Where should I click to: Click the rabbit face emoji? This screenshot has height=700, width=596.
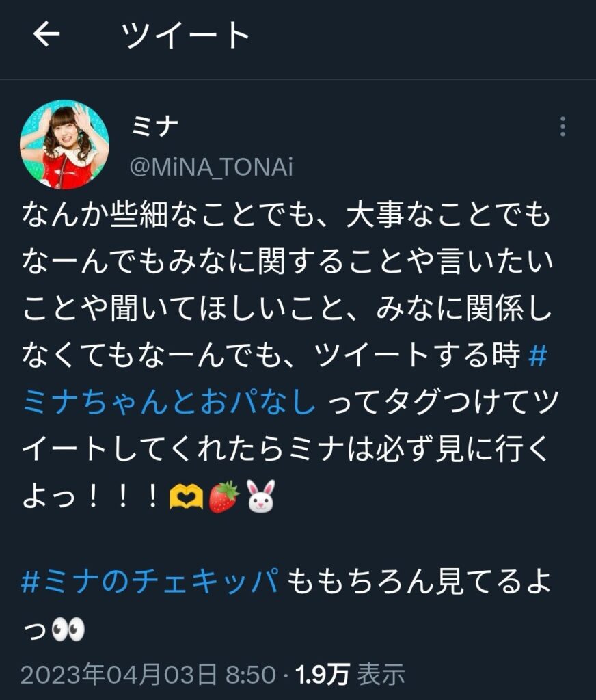coord(261,496)
